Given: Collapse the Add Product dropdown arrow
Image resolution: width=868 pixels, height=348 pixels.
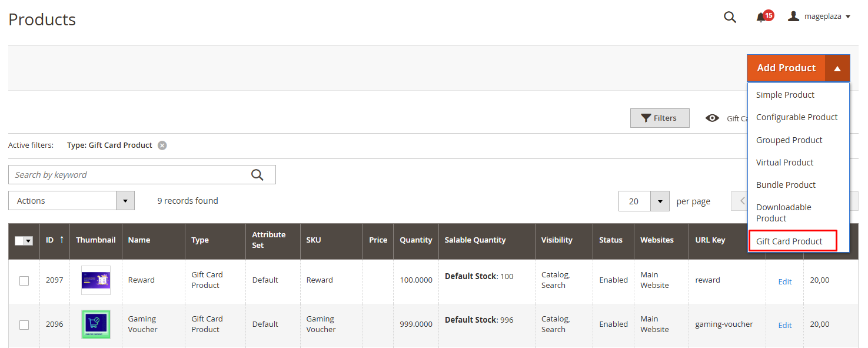Looking at the screenshot, I should coord(837,68).
